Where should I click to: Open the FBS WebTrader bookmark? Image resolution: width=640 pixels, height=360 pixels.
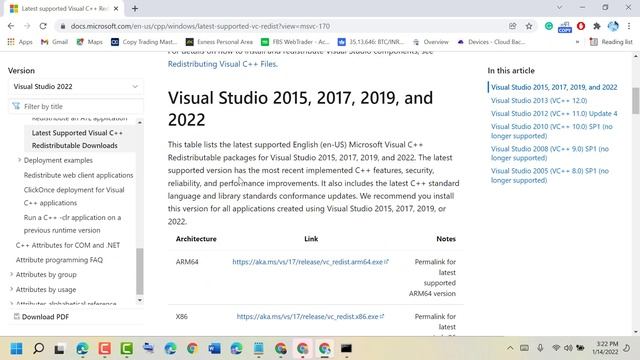(295, 42)
